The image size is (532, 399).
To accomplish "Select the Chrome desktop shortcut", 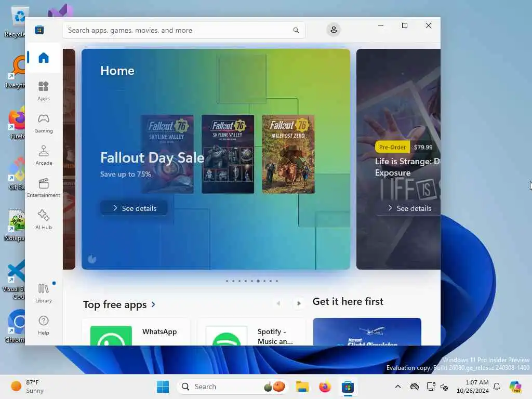I will coord(16,326).
